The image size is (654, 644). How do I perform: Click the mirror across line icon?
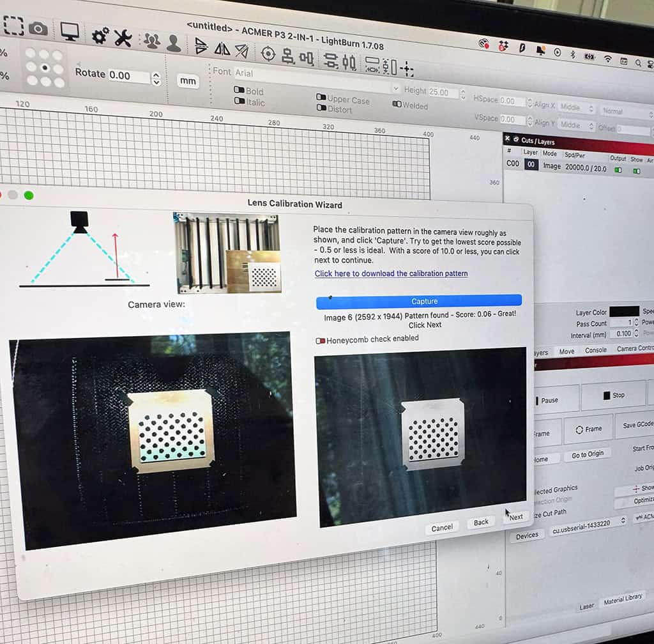coord(241,51)
